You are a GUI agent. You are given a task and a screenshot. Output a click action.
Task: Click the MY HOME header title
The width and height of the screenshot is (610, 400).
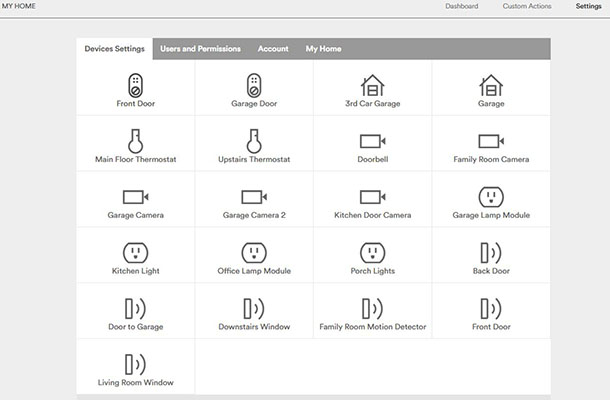point(19,6)
